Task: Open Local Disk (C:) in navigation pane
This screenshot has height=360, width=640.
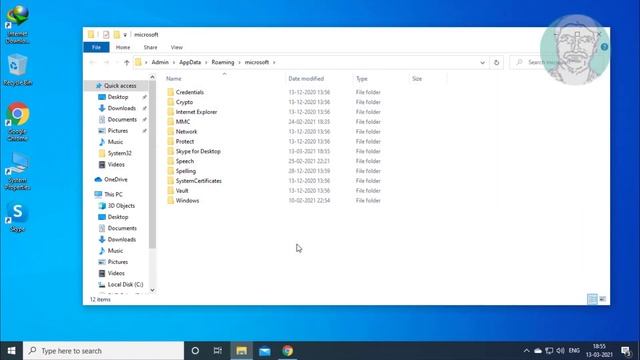Action: [125, 284]
